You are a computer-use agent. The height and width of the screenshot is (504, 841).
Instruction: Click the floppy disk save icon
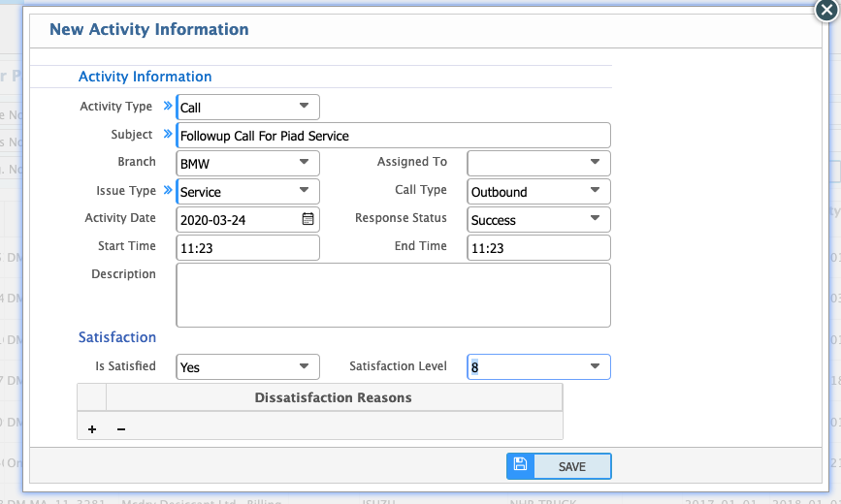[520, 465]
